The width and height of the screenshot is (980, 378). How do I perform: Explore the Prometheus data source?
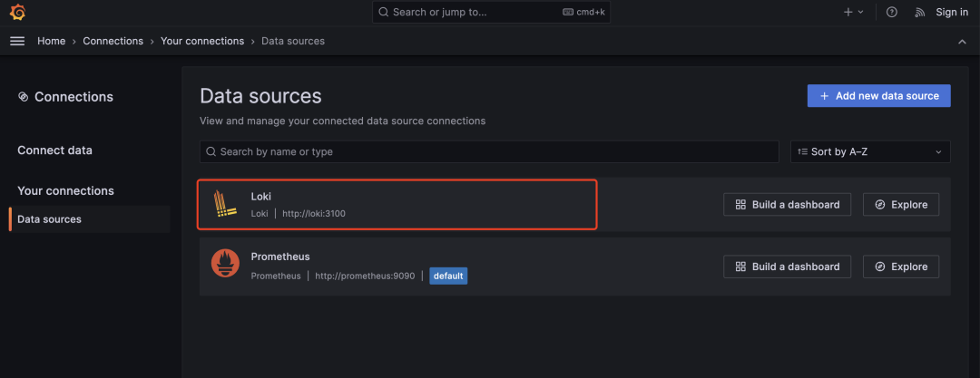coord(900,267)
